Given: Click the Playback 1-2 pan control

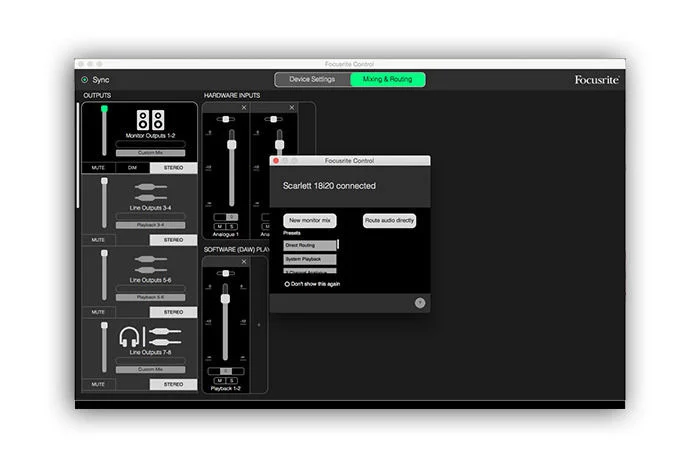Looking at the screenshot, I should pos(226,273).
